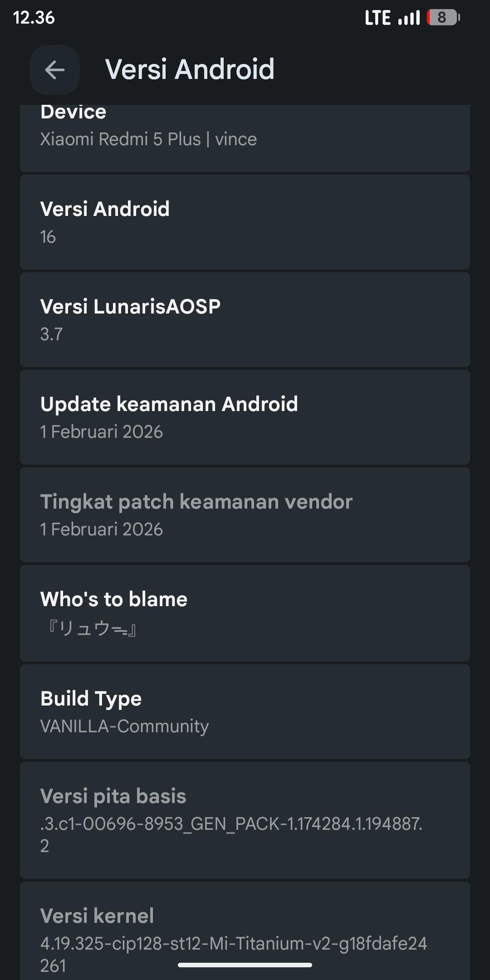This screenshot has height=980, width=490.
Task: Tap the baseband version string text
Action: point(231,824)
